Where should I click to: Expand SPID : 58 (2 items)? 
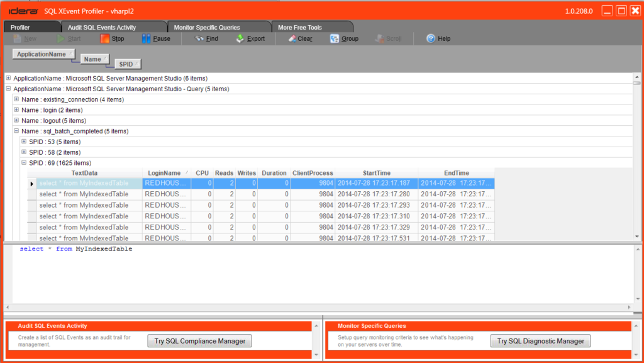coord(24,152)
